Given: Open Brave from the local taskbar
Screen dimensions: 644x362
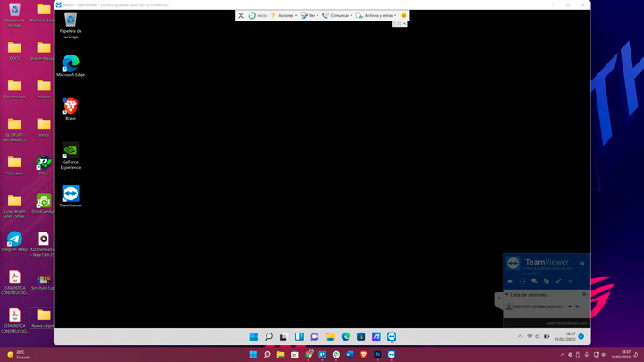Looking at the screenshot, I should coord(363,355).
